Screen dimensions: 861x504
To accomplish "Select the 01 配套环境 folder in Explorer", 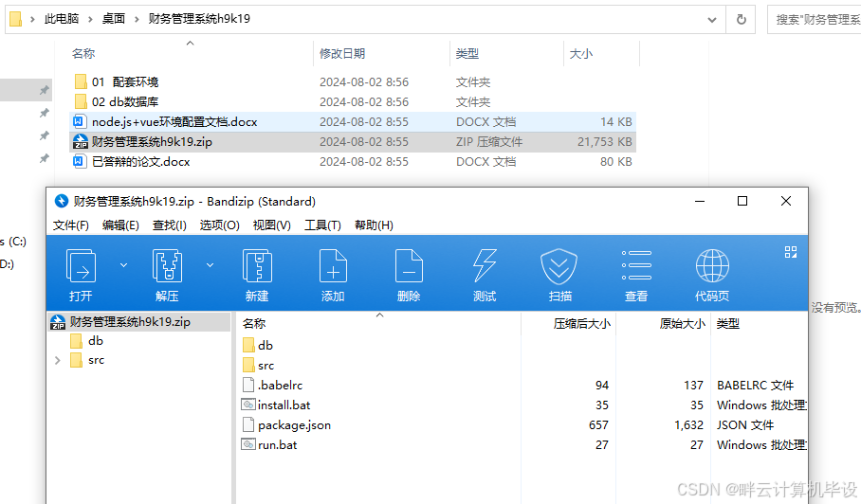I will (x=116, y=82).
